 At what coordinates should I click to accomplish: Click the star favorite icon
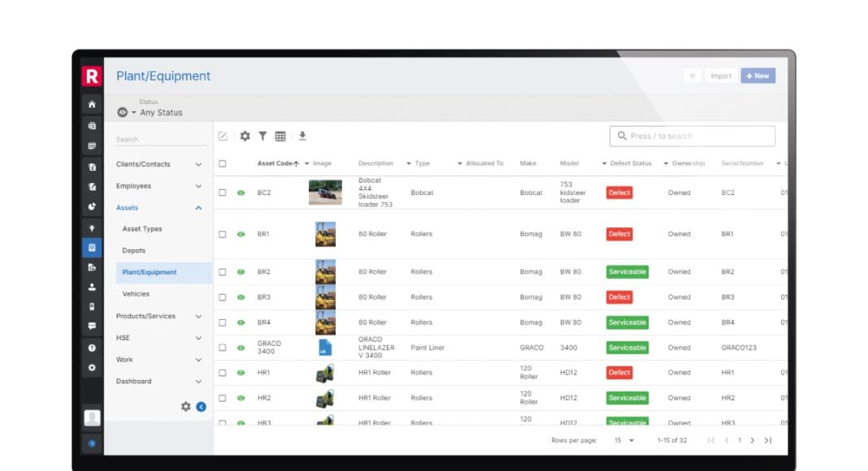click(x=692, y=76)
